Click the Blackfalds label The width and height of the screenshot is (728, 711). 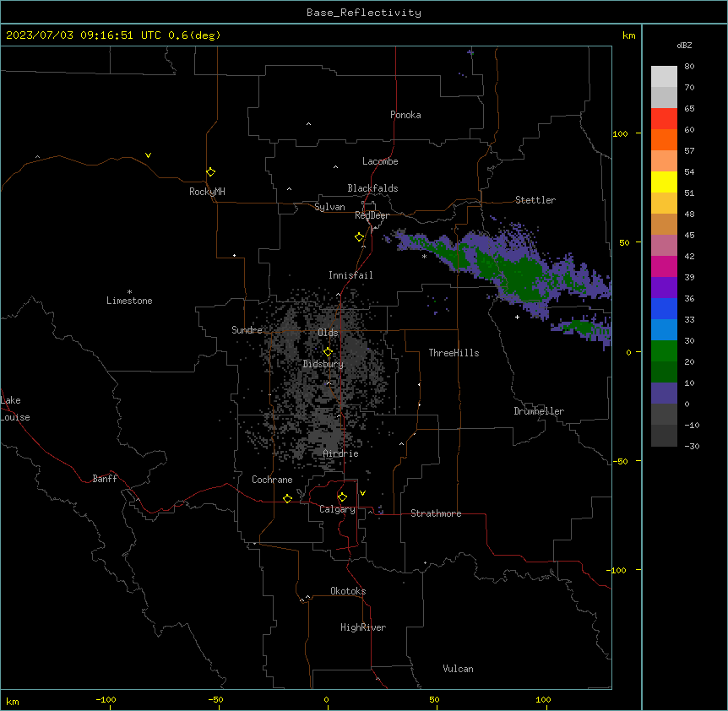[372, 188]
